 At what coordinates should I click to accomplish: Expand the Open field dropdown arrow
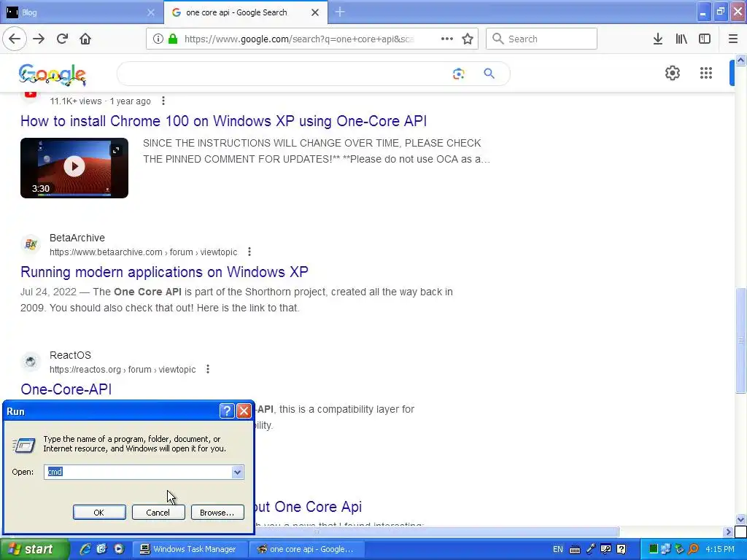pyautogui.click(x=237, y=472)
